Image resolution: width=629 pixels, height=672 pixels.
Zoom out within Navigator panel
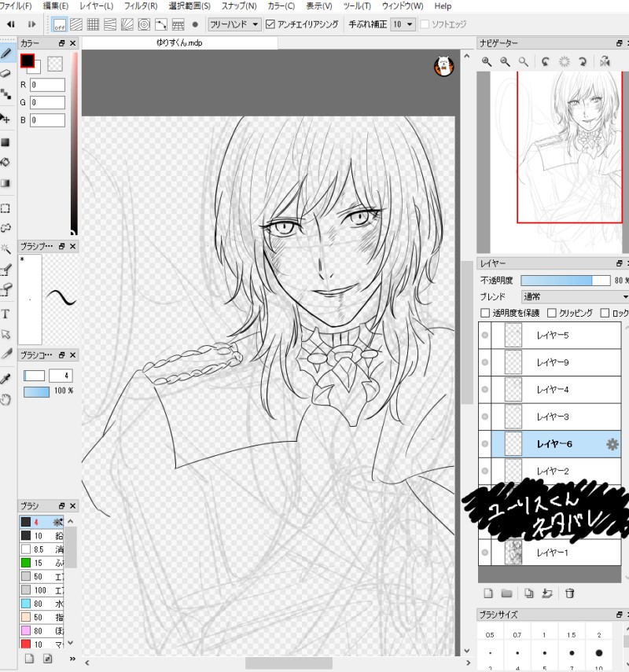click(505, 62)
